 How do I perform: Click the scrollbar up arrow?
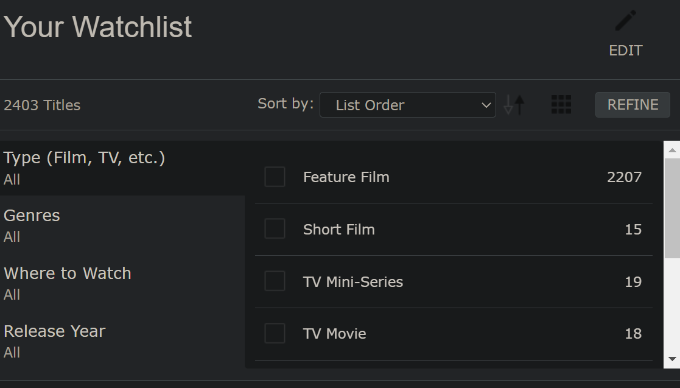[x=672, y=150]
